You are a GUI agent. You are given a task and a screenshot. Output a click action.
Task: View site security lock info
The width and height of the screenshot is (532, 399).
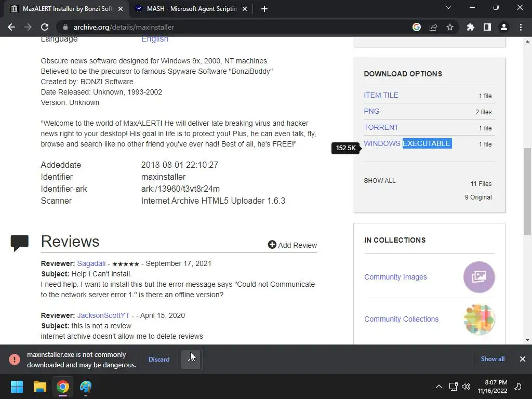pyautogui.click(x=65, y=27)
